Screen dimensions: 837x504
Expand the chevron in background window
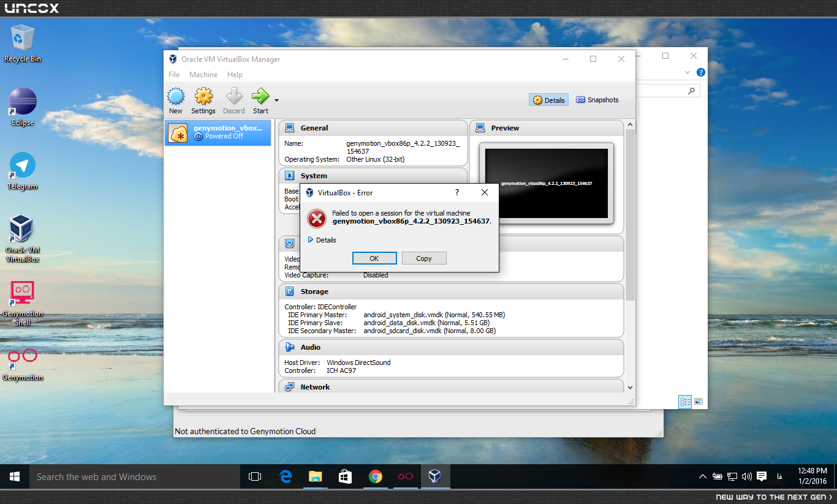(x=687, y=72)
